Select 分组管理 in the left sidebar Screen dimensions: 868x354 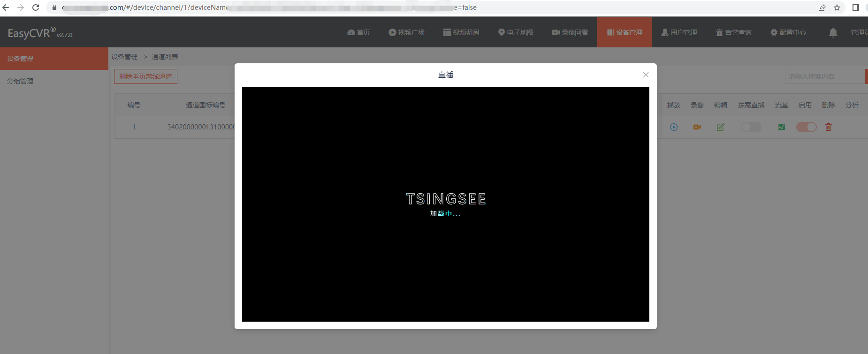(54, 81)
